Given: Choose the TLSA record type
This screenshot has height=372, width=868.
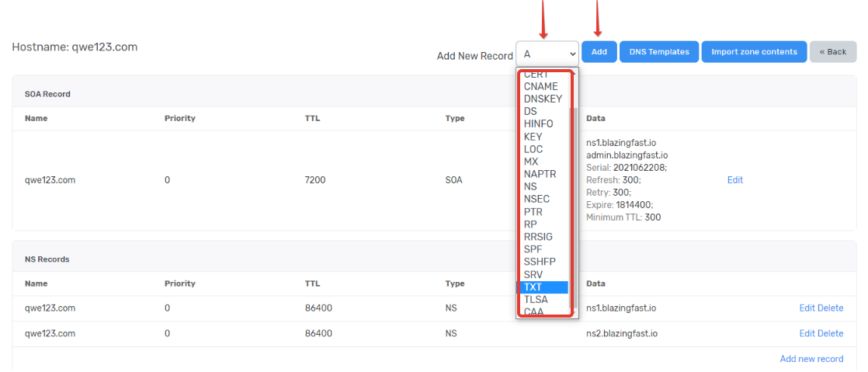Looking at the screenshot, I should pyautogui.click(x=536, y=300).
